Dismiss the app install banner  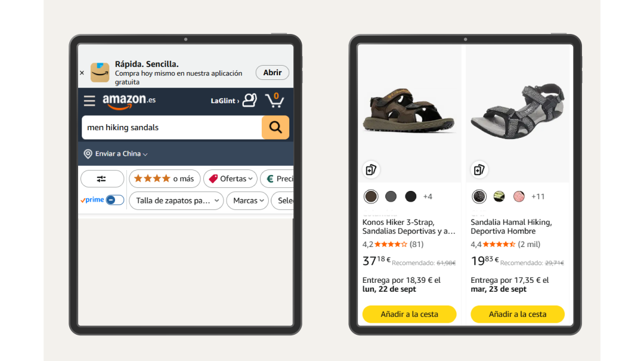pyautogui.click(x=82, y=73)
